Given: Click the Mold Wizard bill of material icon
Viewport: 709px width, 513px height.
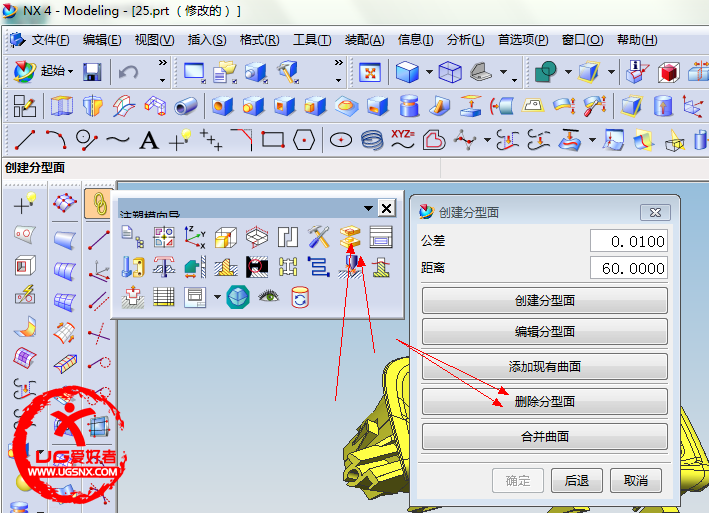Looking at the screenshot, I should [x=164, y=297].
